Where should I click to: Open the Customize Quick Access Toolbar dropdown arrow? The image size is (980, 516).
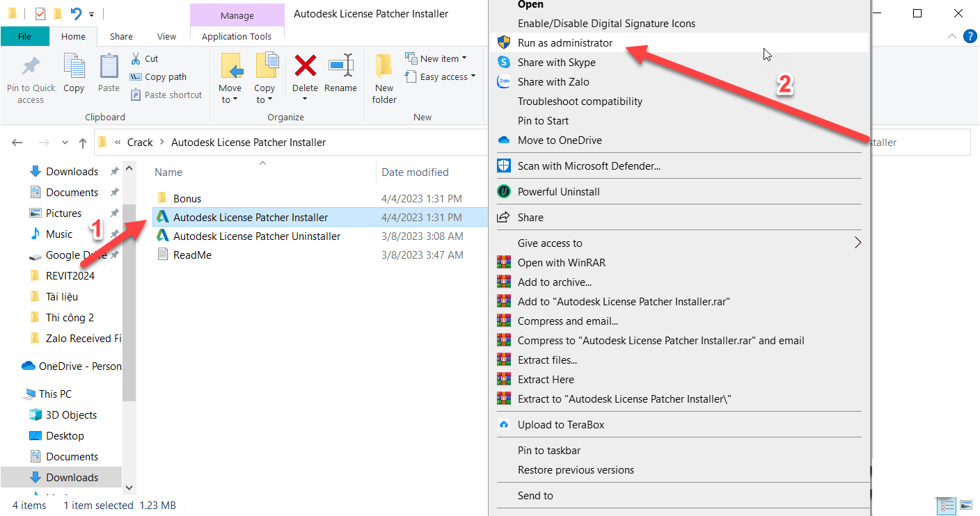(91, 14)
